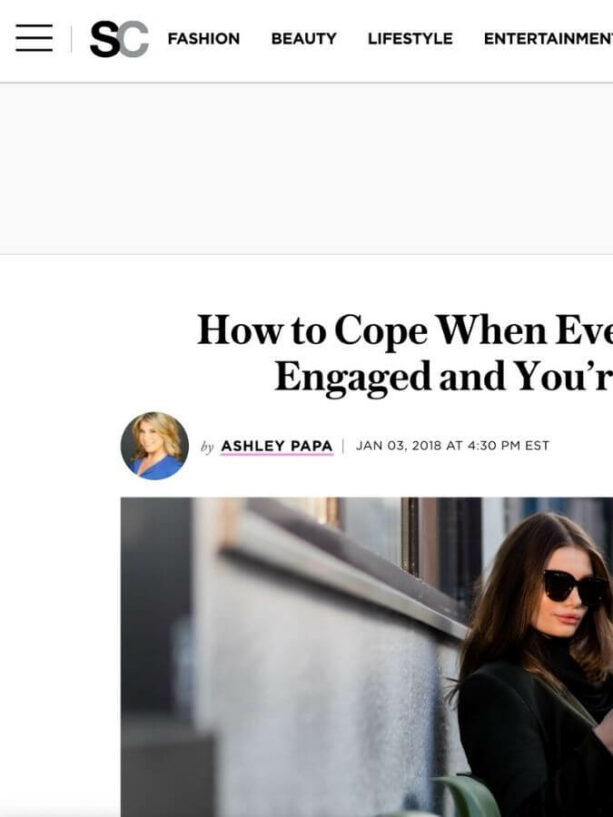Click the green plant leaf in the photo
The height and width of the screenshot is (817, 613).
467,797
